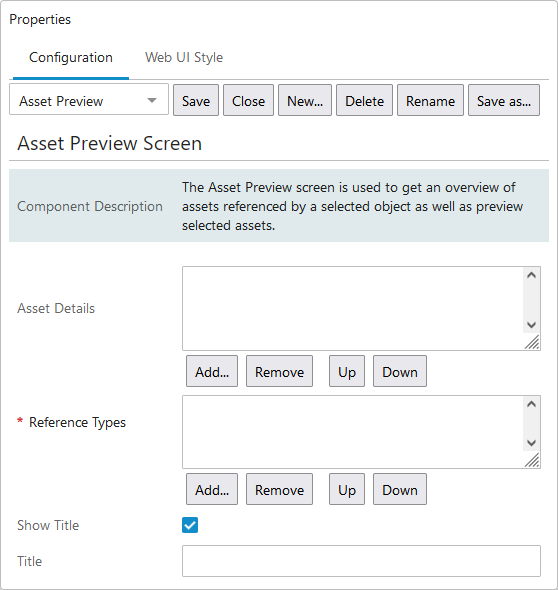Click Down under Reference Types
Image resolution: width=558 pixels, height=590 pixels.
400,489
